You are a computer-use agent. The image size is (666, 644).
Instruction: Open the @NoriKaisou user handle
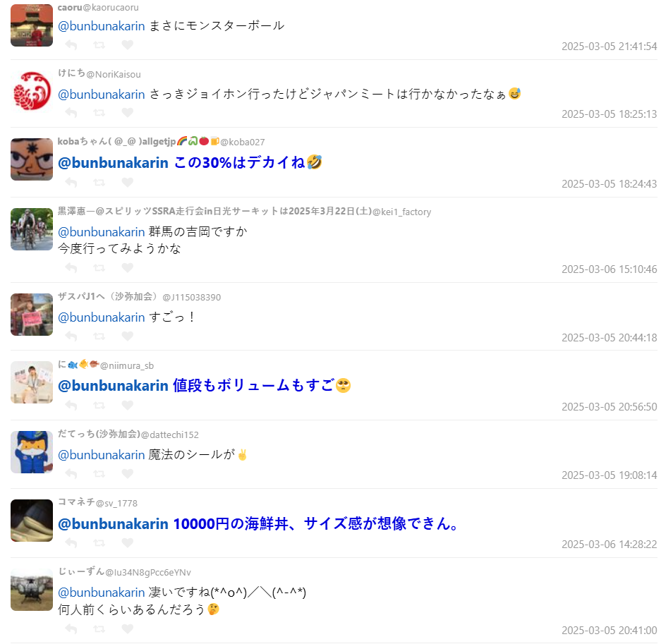[x=114, y=74]
